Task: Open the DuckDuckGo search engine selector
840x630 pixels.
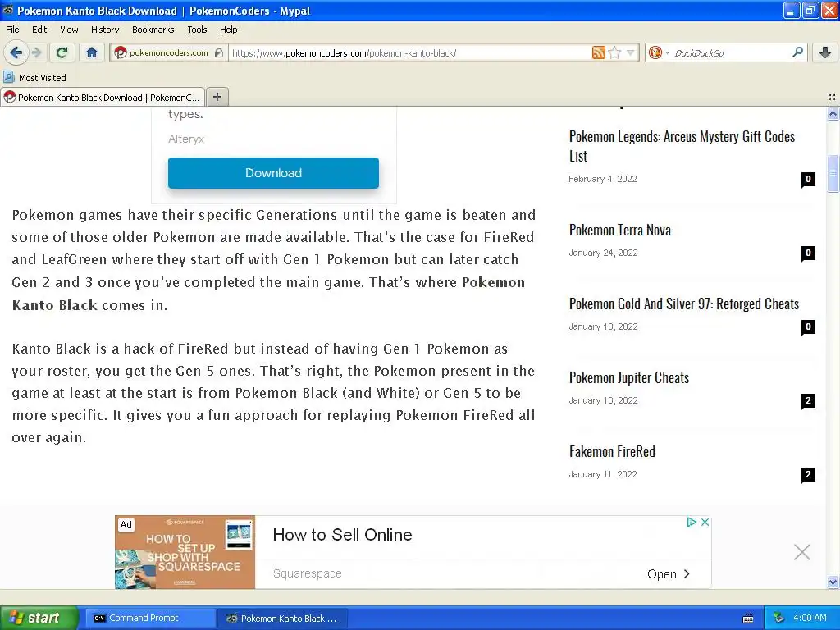Action: (x=659, y=52)
